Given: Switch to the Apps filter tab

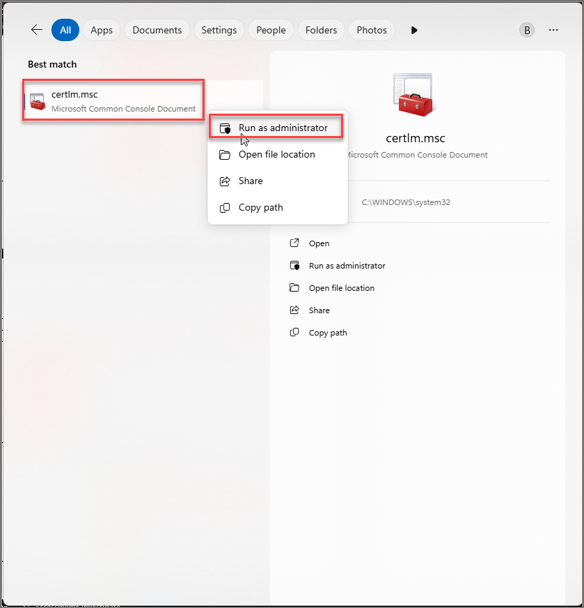Looking at the screenshot, I should (x=102, y=30).
